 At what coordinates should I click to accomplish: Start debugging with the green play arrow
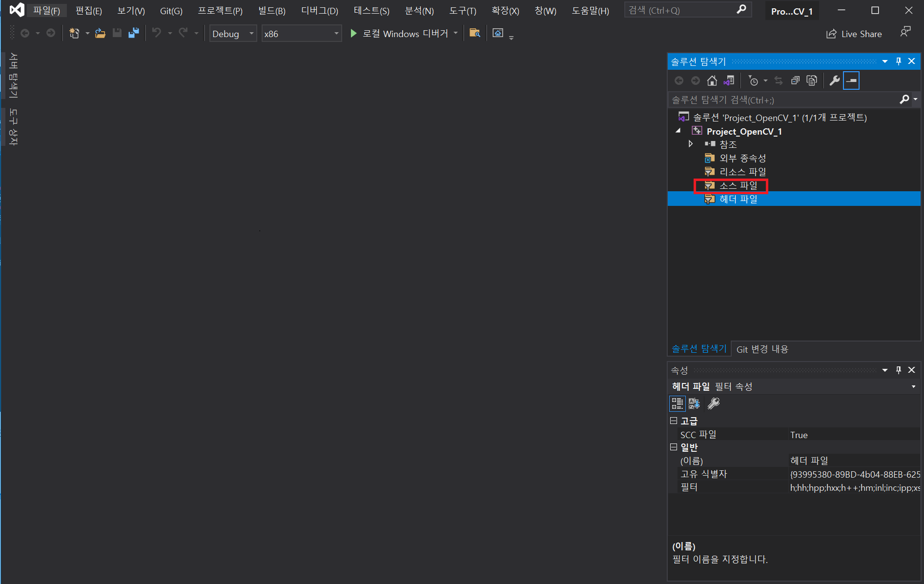[353, 33]
